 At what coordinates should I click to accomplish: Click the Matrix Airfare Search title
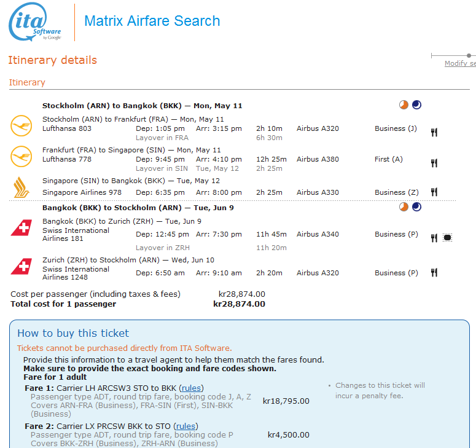click(152, 21)
